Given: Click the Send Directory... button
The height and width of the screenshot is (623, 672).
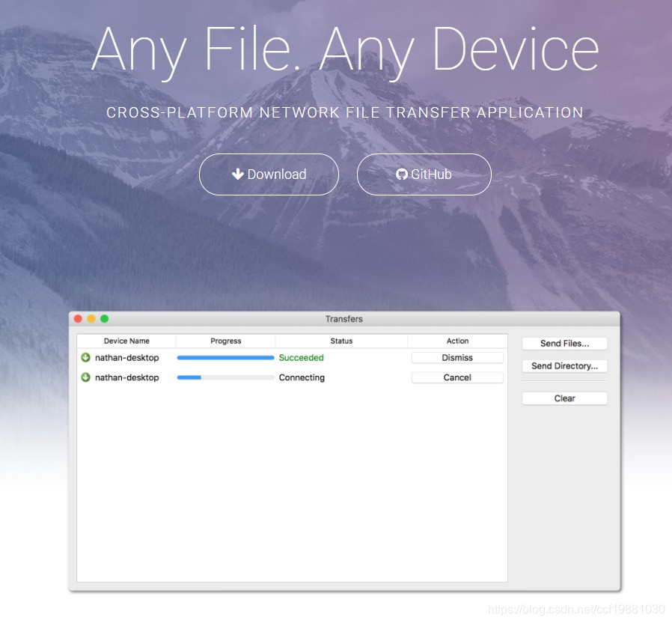Looking at the screenshot, I should coord(564,365).
